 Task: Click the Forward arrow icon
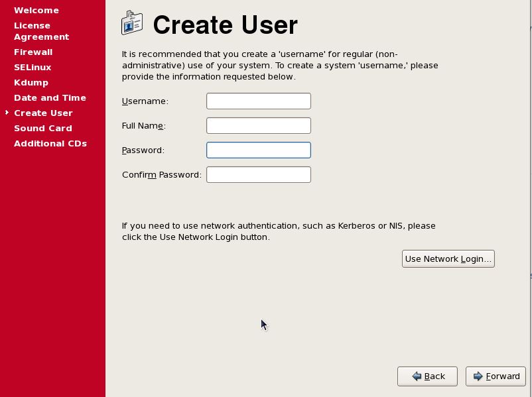coord(478,376)
